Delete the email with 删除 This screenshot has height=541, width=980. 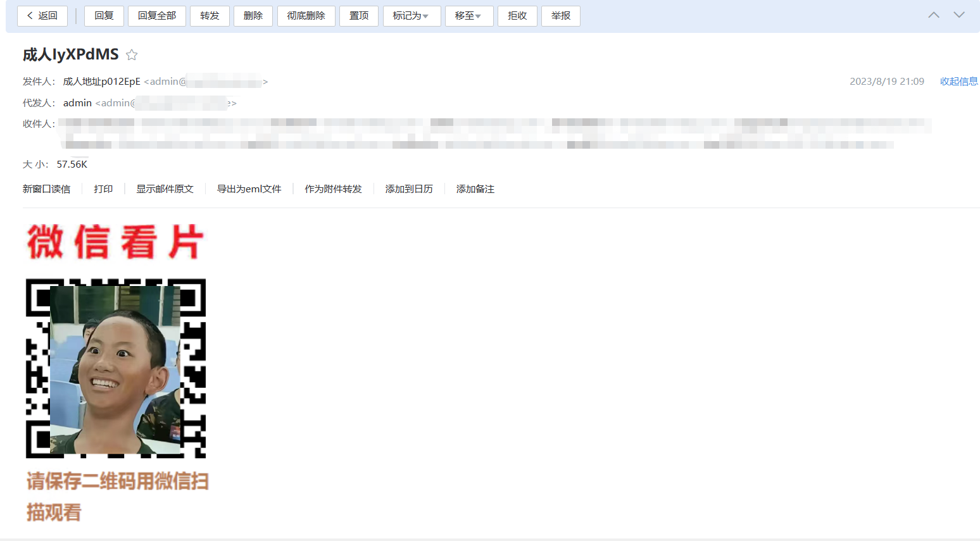tap(253, 16)
